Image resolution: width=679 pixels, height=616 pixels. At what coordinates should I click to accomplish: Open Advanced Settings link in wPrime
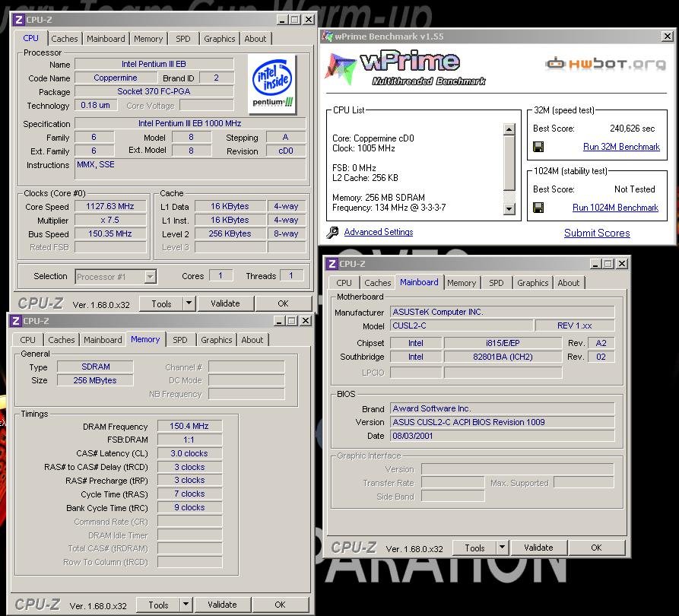tap(379, 232)
